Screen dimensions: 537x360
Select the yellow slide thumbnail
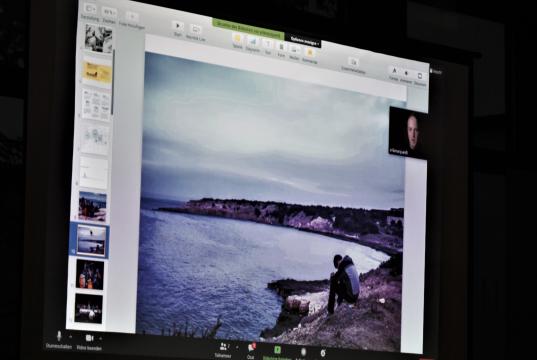tap(97, 72)
